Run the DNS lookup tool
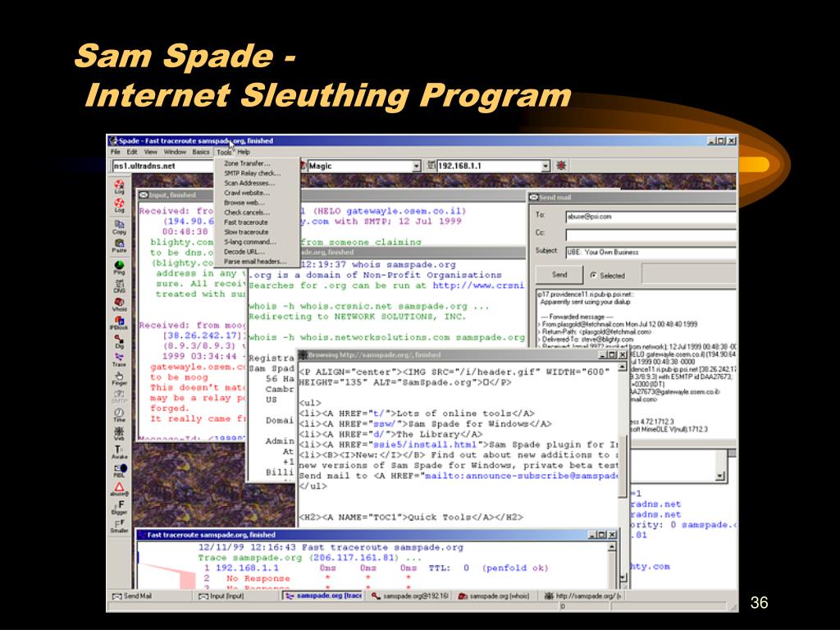 click(x=119, y=285)
